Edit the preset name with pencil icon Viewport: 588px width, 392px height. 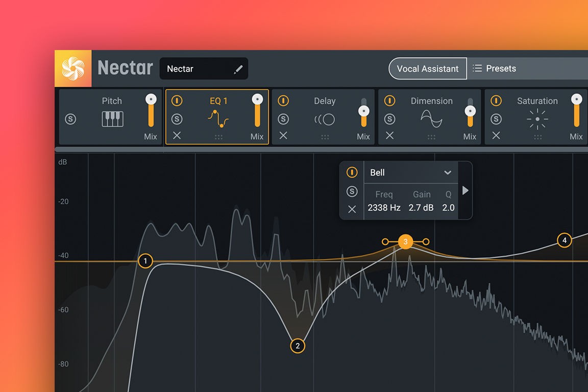click(x=238, y=69)
